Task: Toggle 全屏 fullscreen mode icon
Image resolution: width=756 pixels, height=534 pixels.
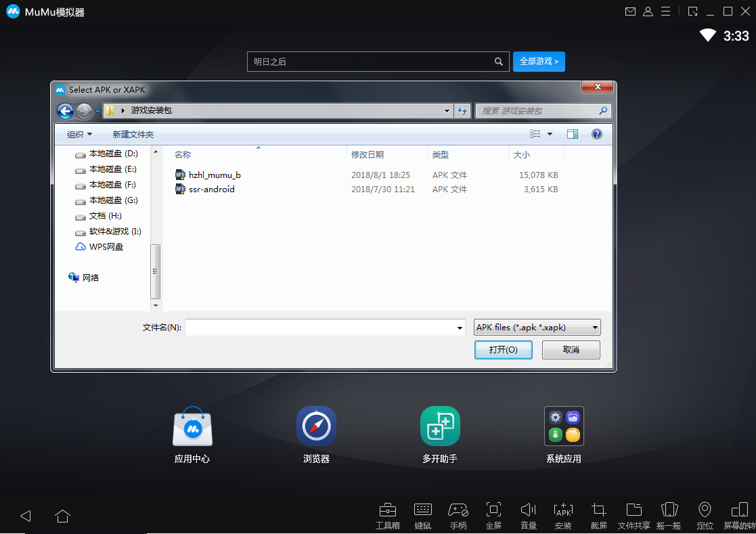Action: coord(493,510)
